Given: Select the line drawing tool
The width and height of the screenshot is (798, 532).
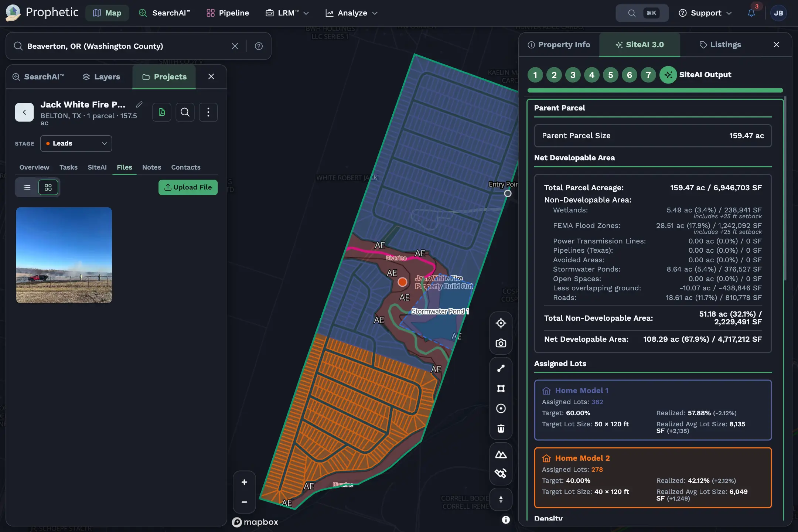Looking at the screenshot, I should 501,368.
